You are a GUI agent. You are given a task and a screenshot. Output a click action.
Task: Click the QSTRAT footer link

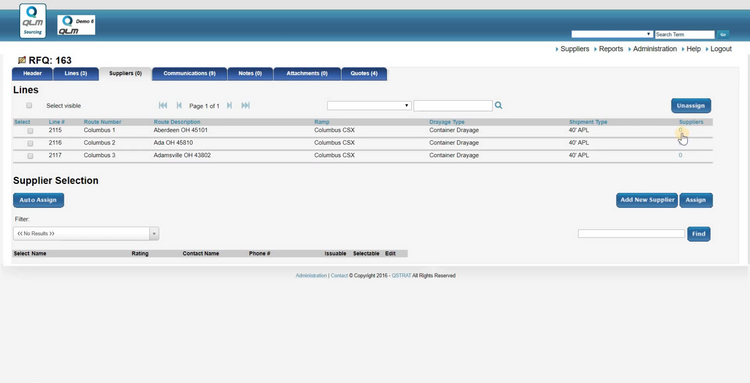coord(401,275)
